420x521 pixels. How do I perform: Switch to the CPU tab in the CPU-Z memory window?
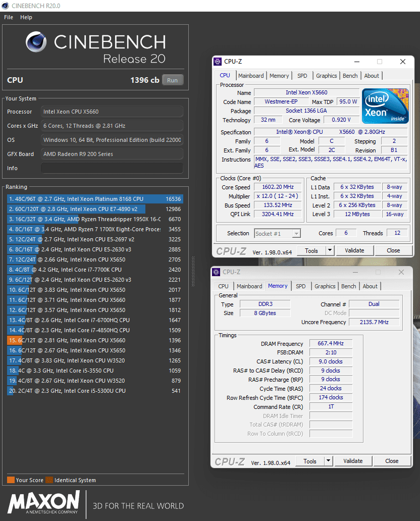click(x=223, y=286)
